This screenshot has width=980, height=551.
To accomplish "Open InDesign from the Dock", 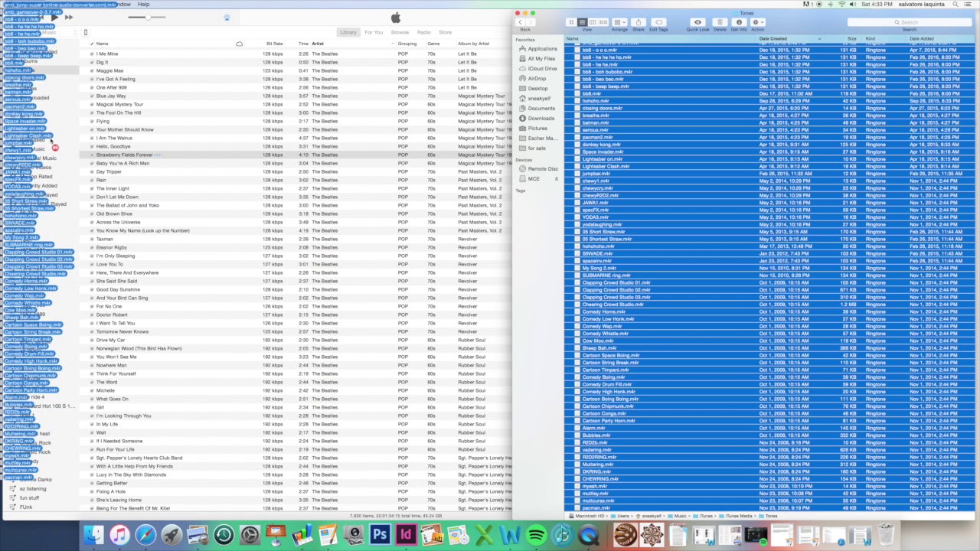I will coord(406,534).
